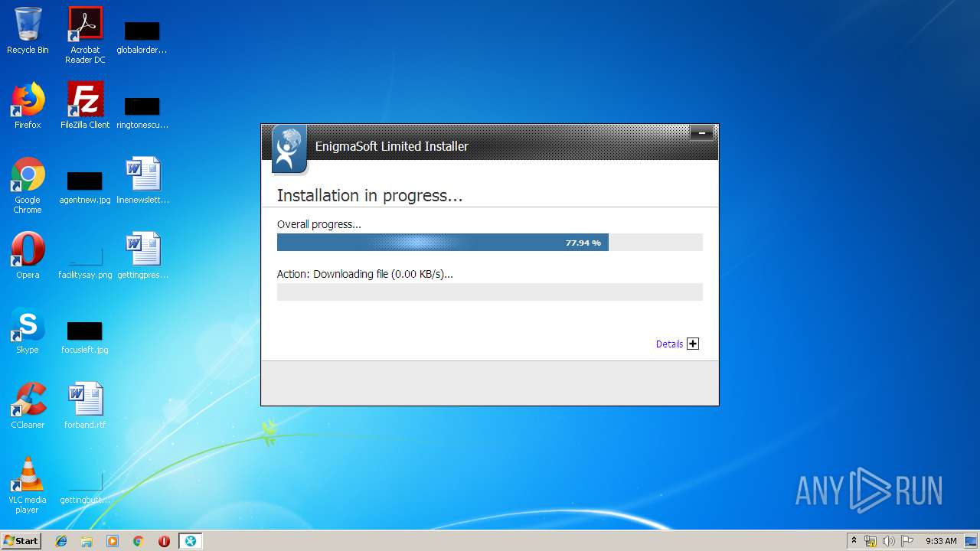This screenshot has height=551, width=980.
Task: Open linenewslett Word document icon
Action: 142,181
